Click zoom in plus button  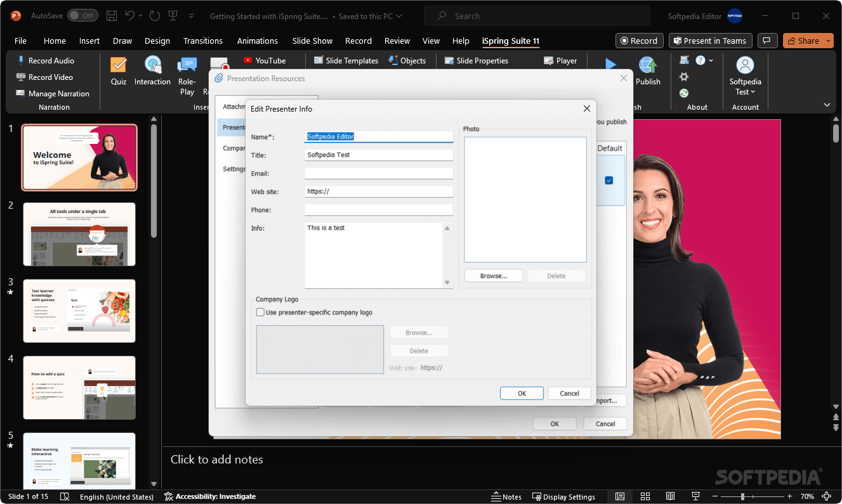pyautogui.click(x=789, y=496)
